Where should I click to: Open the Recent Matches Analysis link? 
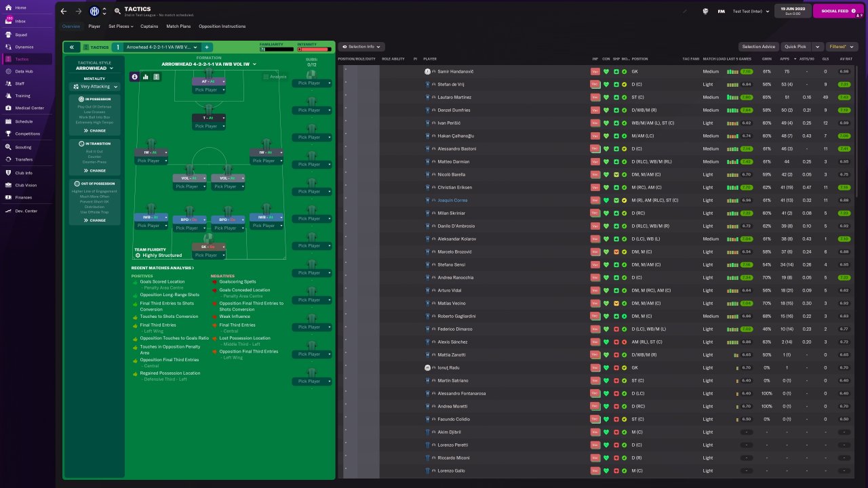(x=163, y=268)
